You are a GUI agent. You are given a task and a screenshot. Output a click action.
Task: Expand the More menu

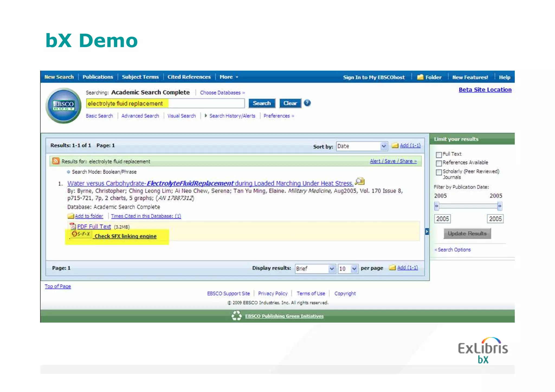[229, 77]
